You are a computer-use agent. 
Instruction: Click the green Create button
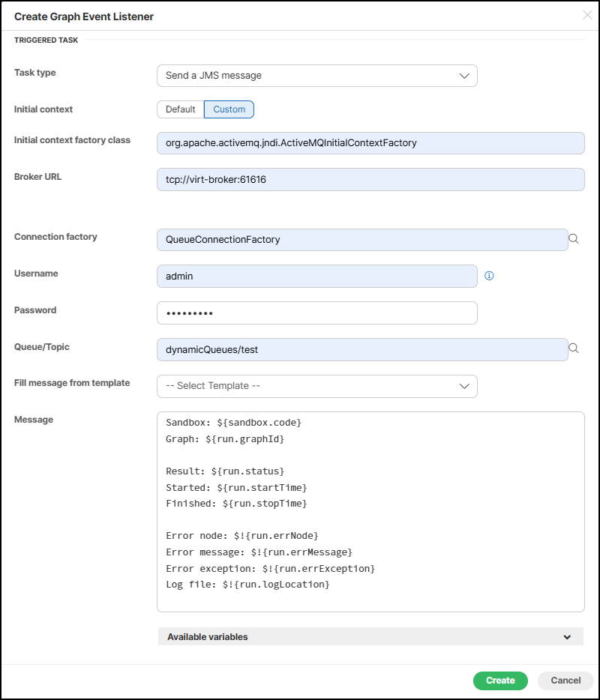tap(500, 681)
